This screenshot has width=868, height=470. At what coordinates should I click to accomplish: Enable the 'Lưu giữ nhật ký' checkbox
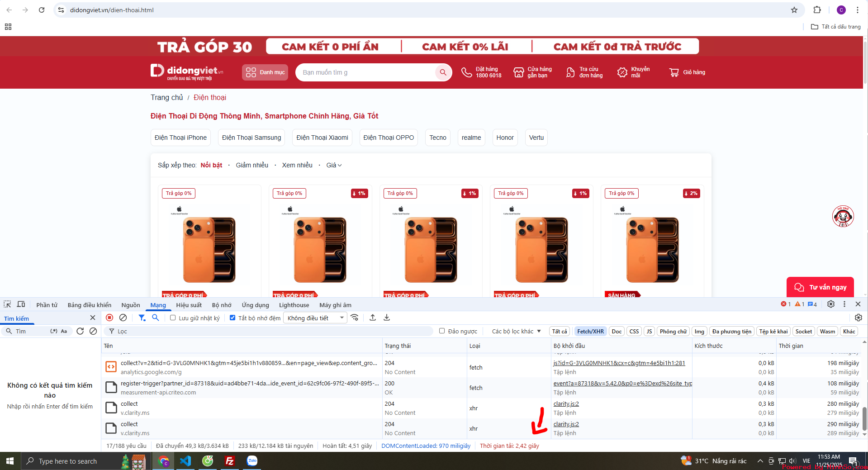[173, 318]
